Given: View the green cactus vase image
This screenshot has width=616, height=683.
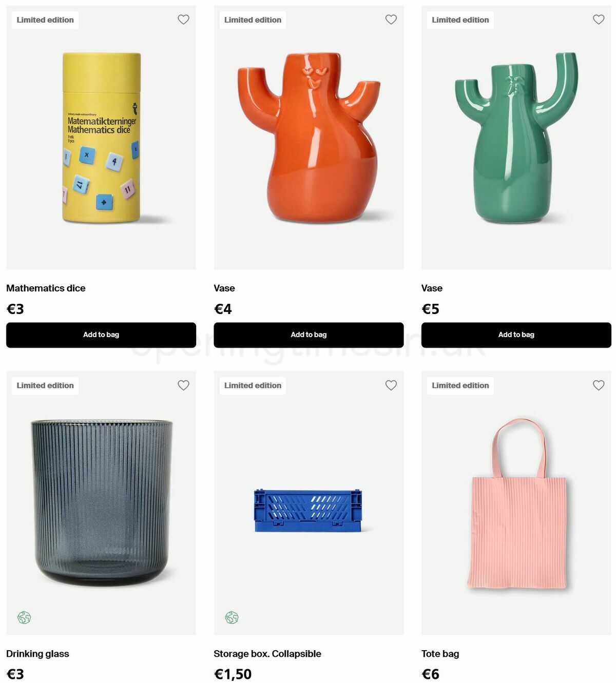Looking at the screenshot, I should point(516,138).
